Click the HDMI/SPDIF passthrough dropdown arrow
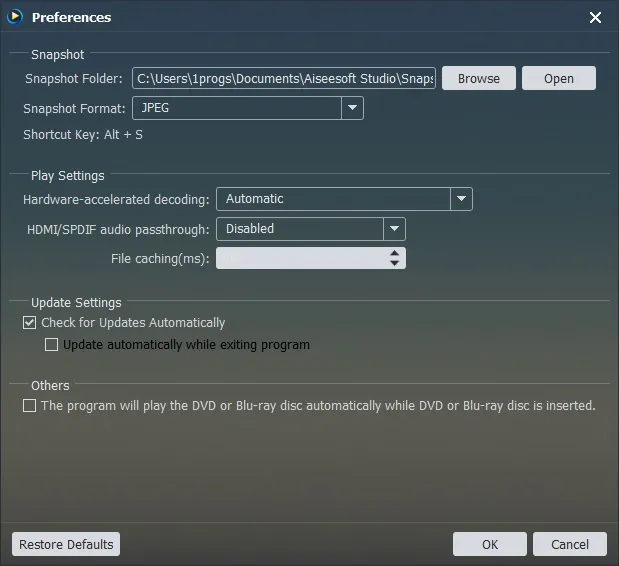619x566 pixels. tap(394, 229)
